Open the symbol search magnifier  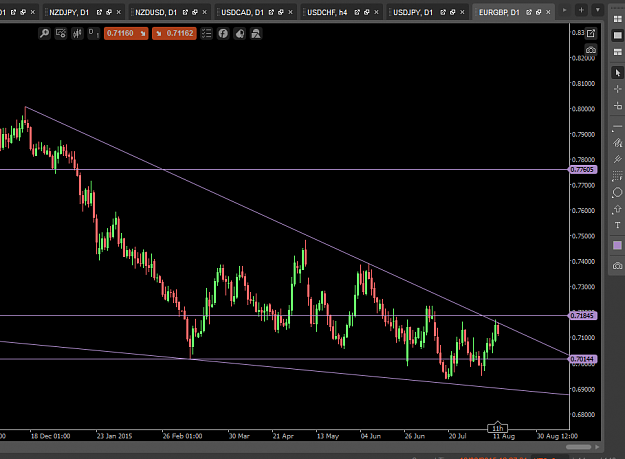pos(44,33)
